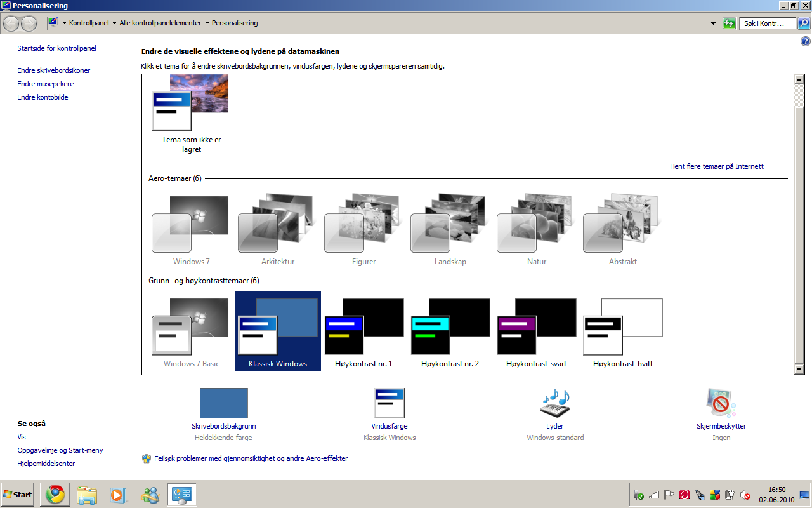Click Safely Remove Hardware tray icon
This screenshot has height=508, width=812.
pos(639,495)
